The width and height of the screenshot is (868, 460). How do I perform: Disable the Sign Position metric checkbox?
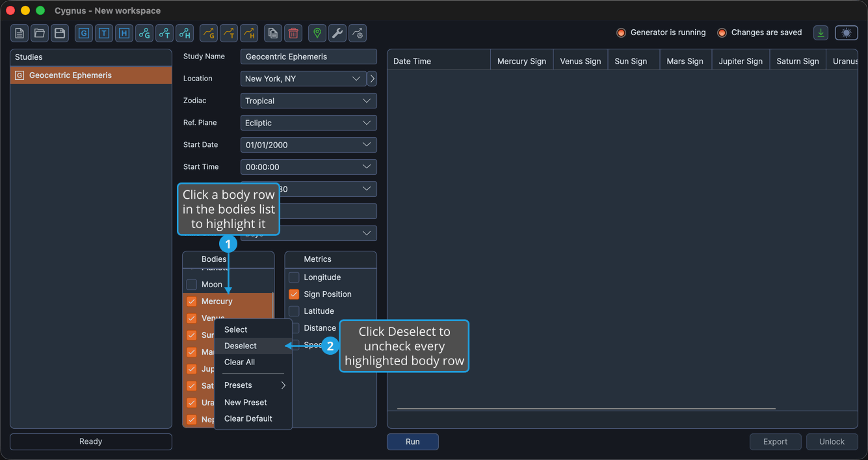pos(294,294)
